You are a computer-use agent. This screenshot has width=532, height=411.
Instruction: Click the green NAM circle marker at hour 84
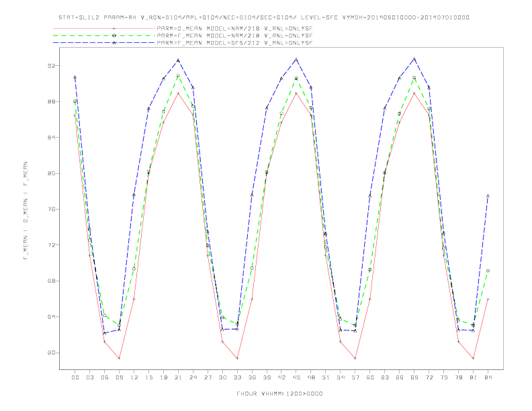[x=488, y=271]
